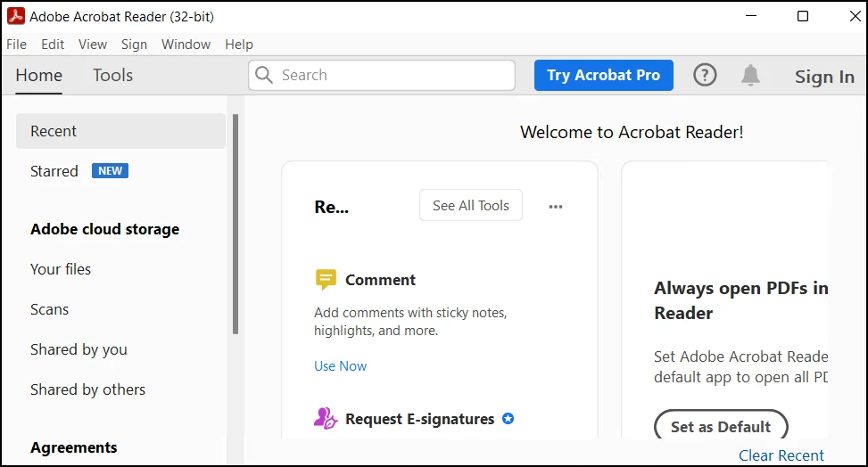
Task: Click Sign In
Action: point(824,77)
